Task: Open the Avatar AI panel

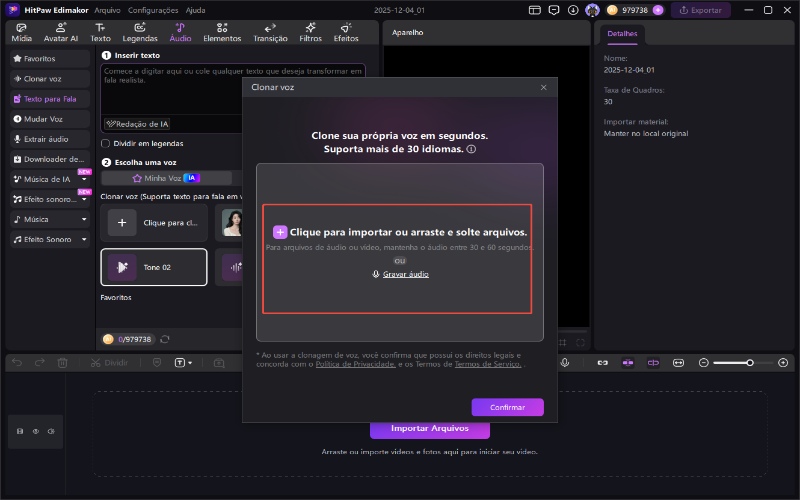Action: coord(61,32)
